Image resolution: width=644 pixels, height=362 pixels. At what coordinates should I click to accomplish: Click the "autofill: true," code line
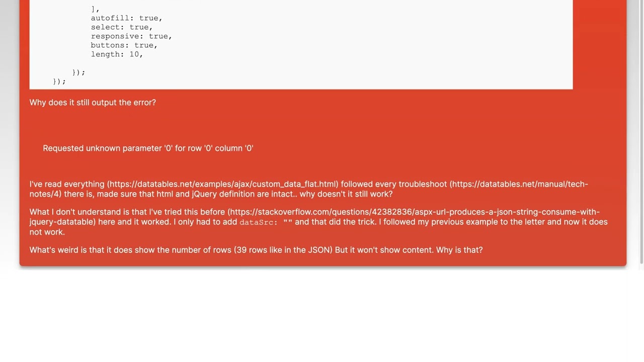[x=126, y=18]
